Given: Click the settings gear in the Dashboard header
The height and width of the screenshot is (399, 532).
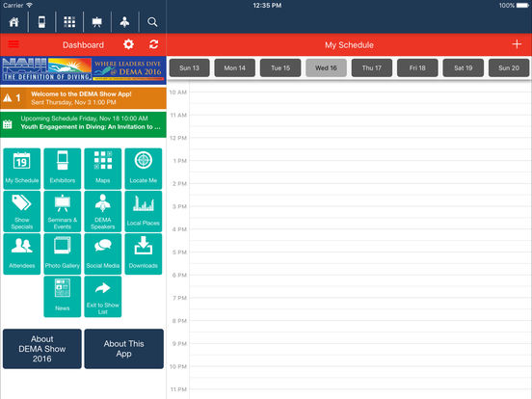Looking at the screenshot, I should point(128,44).
